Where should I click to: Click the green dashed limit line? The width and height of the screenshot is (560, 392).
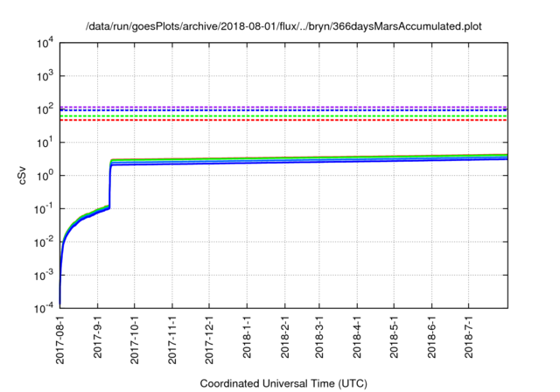click(x=283, y=116)
